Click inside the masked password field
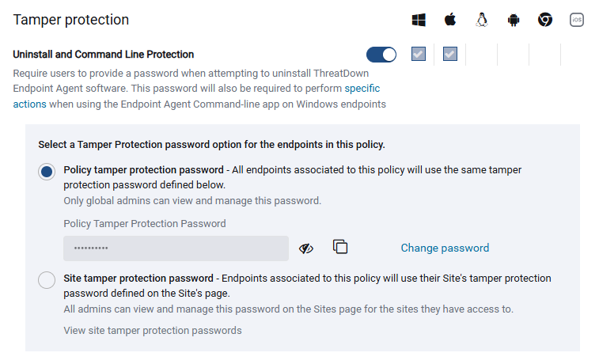The width and height of the screenshot is (599, 364). [x=176, y=248]
